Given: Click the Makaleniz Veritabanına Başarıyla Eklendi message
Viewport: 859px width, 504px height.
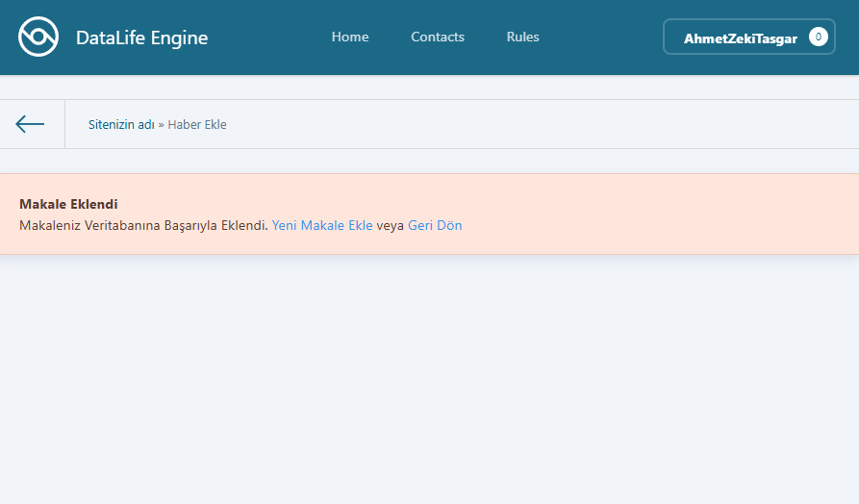Looking at the screenshot, I should click(x=143, y=226).
